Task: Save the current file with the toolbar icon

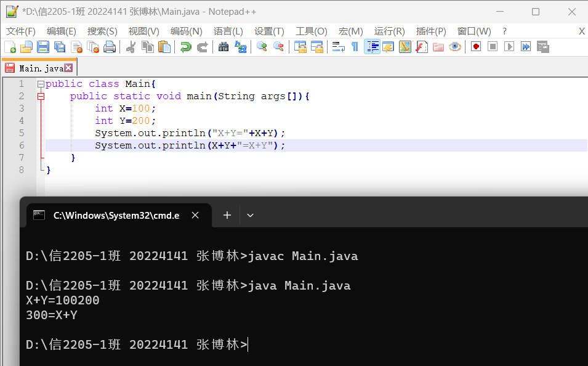Action: (42, 47)
